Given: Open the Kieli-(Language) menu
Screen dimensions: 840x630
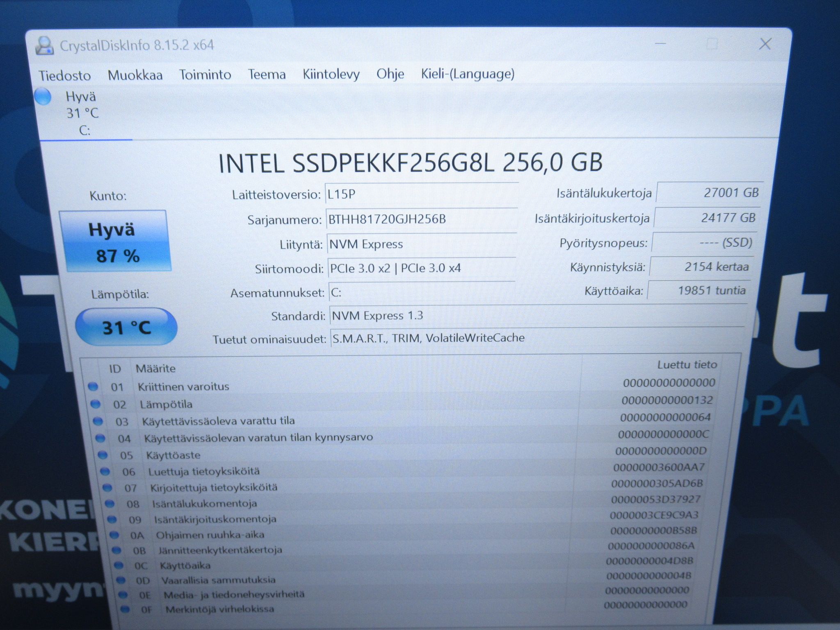Looking at the screenshot, I should (x=468, y=74).
